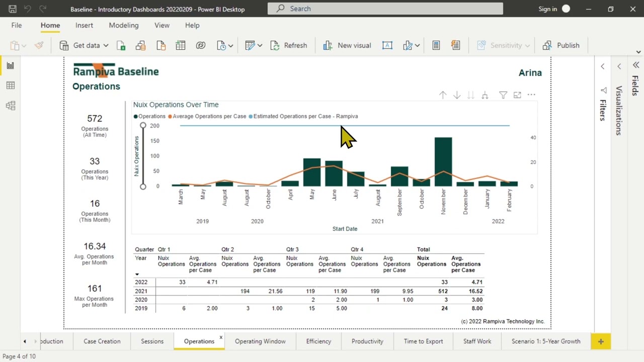Click the top handle of zoom slider

(143, 125)
